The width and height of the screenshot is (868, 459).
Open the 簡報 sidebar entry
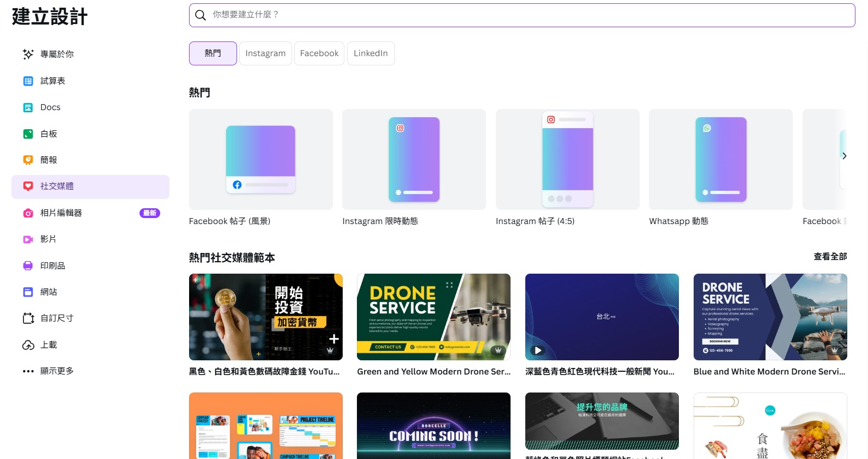(x=90, y=160)
